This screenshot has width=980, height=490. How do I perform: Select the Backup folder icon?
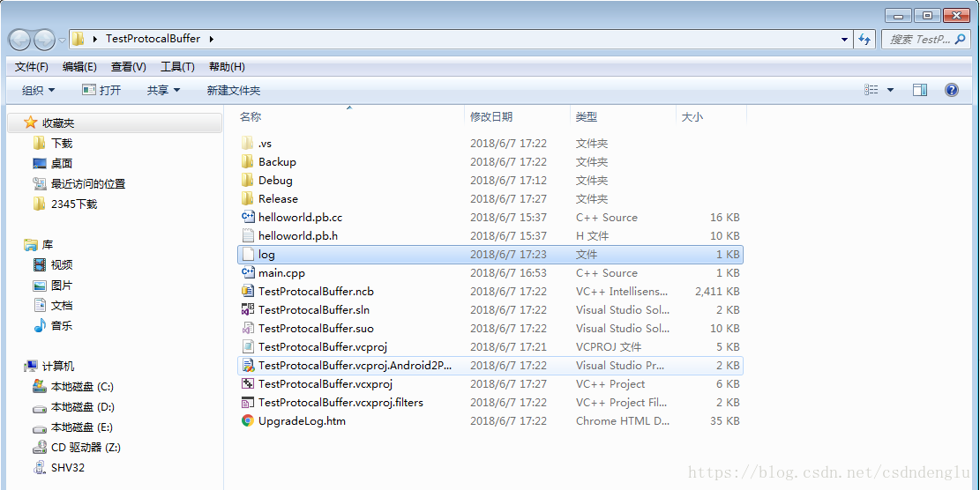248,161
